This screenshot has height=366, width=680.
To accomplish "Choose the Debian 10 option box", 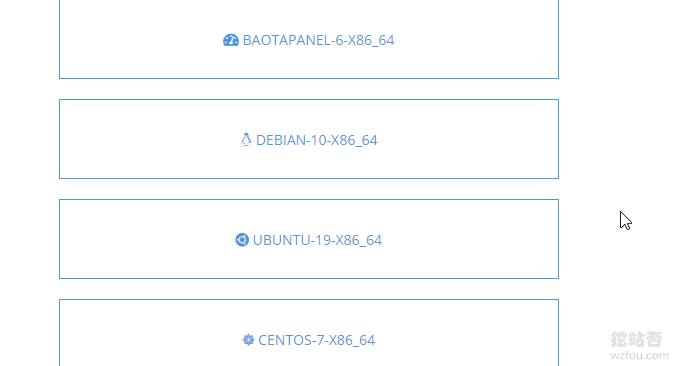I will 309,139.
